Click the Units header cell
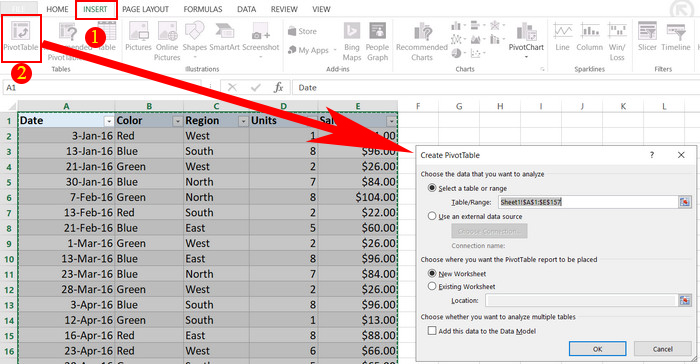The width and height of the screenshot is (700, 364). (283, 121)
